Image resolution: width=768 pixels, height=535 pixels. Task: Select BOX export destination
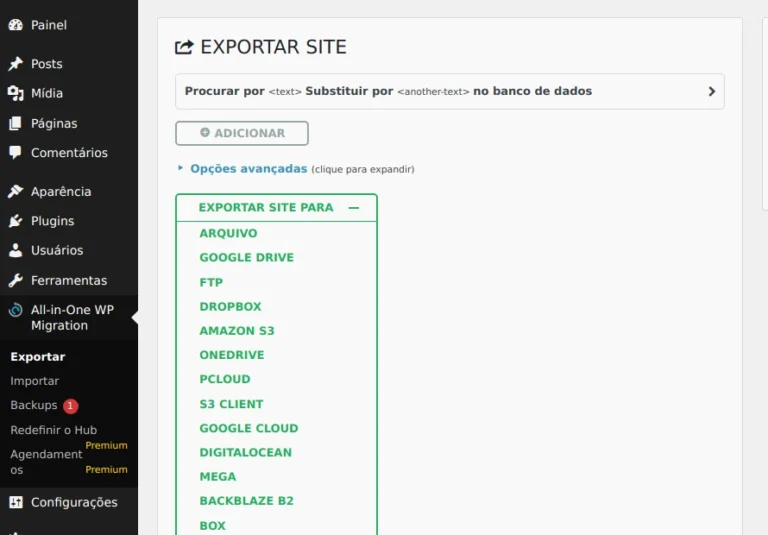tap(213, 526)
